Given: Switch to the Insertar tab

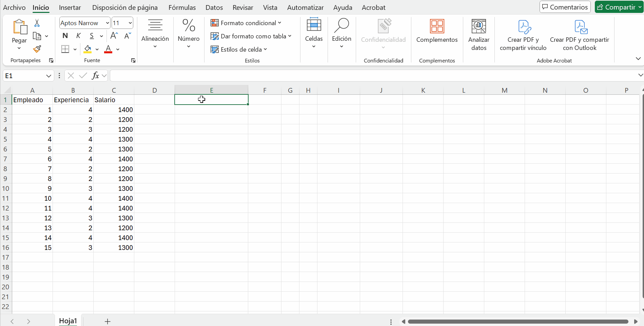Looking at the screenshot, I should [70, 7].
